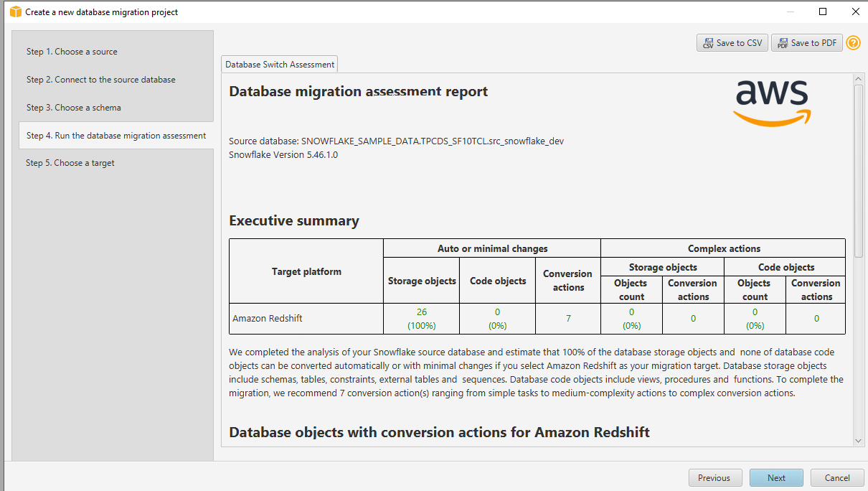Click the AWS logo in the report

772,104
